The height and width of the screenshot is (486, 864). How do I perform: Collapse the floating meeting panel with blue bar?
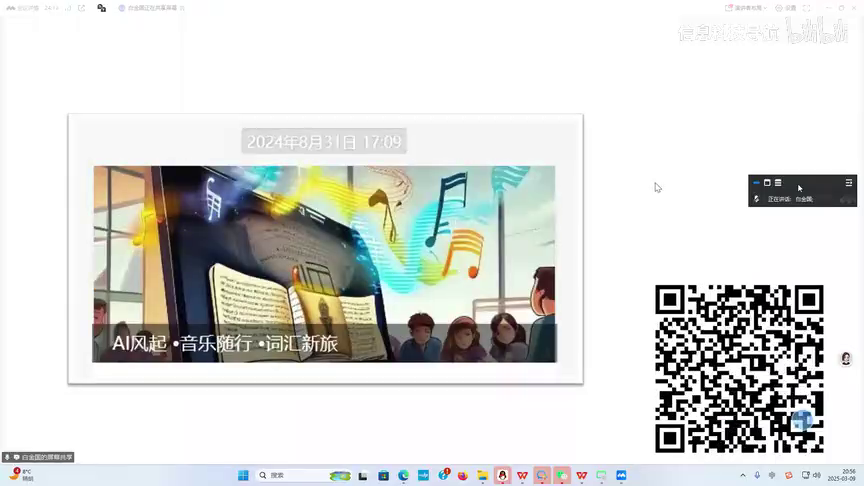click(x=756, y=183)
